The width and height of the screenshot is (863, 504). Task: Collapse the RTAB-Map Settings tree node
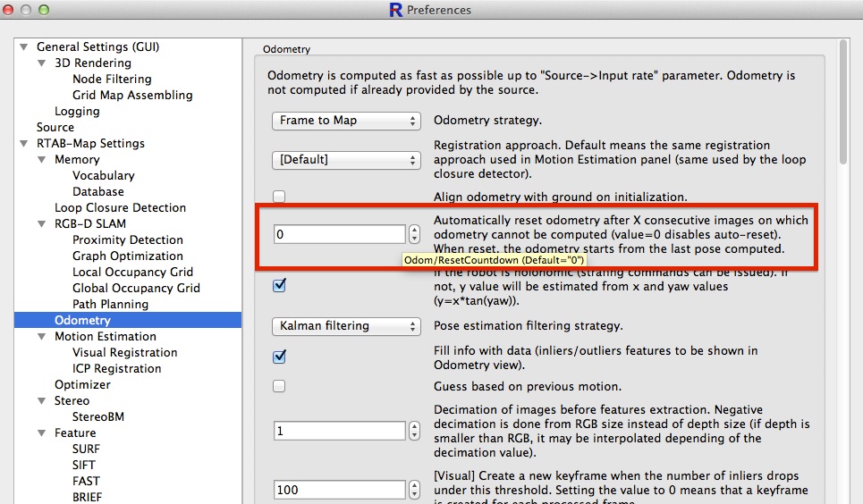click(x=24, y=144)
